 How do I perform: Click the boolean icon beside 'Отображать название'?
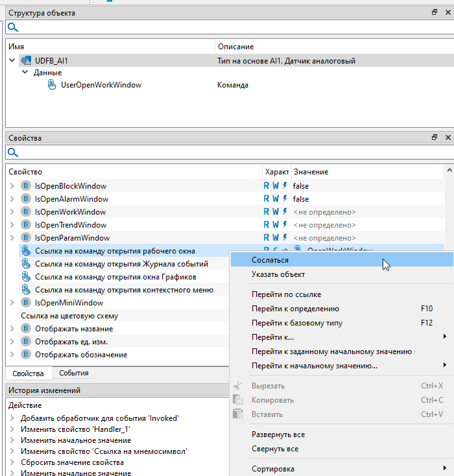point(26,329)
